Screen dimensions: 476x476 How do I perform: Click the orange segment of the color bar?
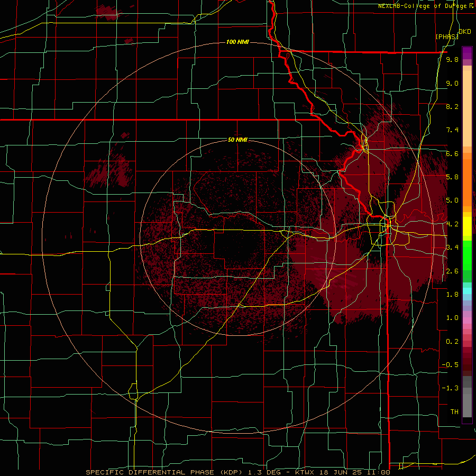coord(467,182)
